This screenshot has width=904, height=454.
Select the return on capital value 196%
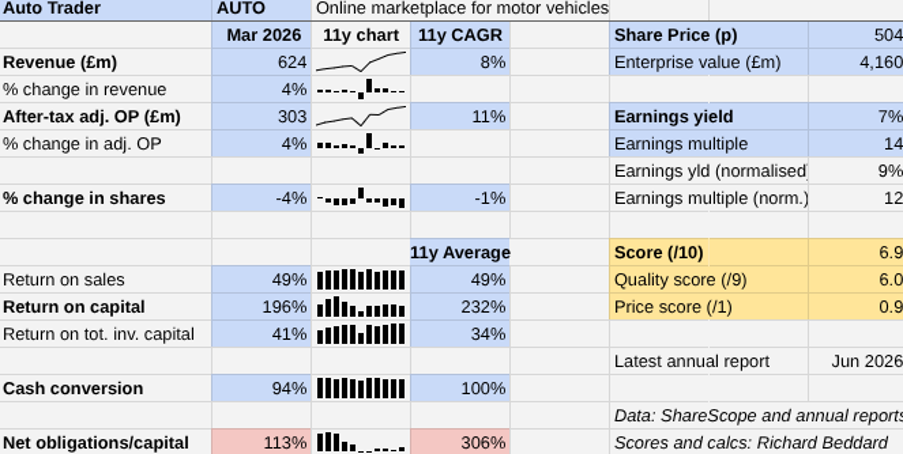(262, 307)
